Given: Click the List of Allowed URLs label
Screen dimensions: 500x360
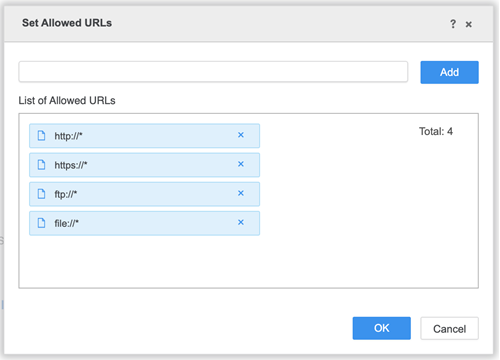Looking at the screenshot, I should (x=67, y=100).
